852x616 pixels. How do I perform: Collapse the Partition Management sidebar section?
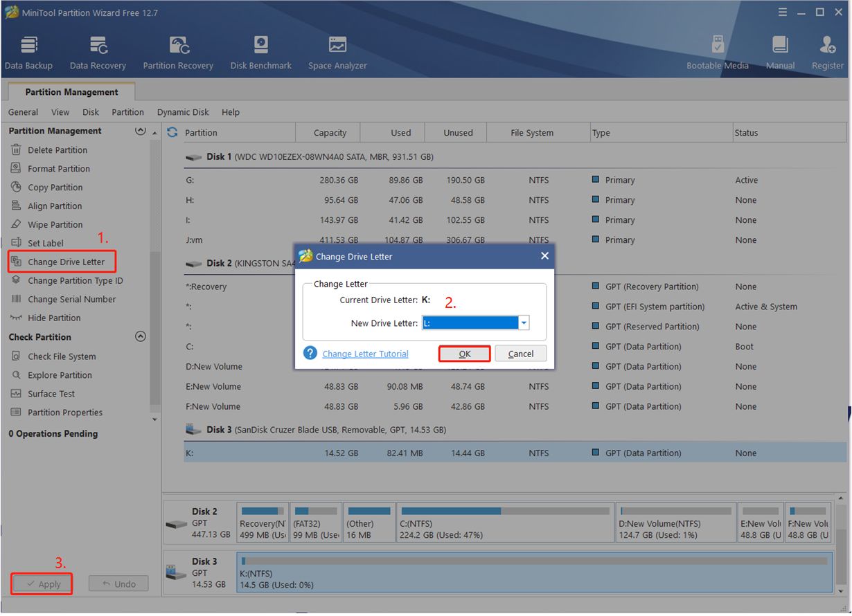point(141,131)
